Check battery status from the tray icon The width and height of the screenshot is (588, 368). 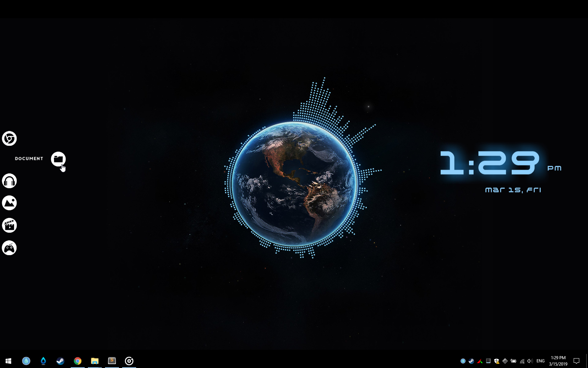pos(513,361)
